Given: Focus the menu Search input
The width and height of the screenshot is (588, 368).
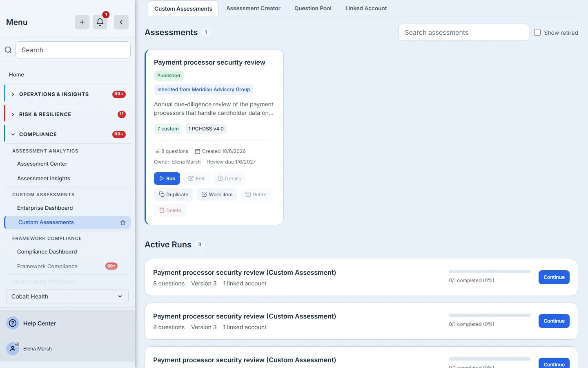Looking at the screenshot, I should [73, 50].
